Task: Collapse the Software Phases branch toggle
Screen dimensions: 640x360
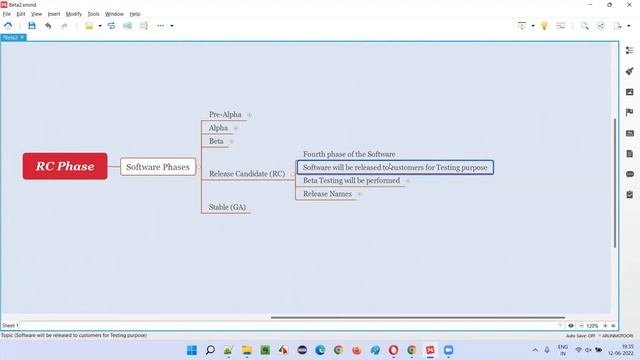Action: [x=199, y=167]
